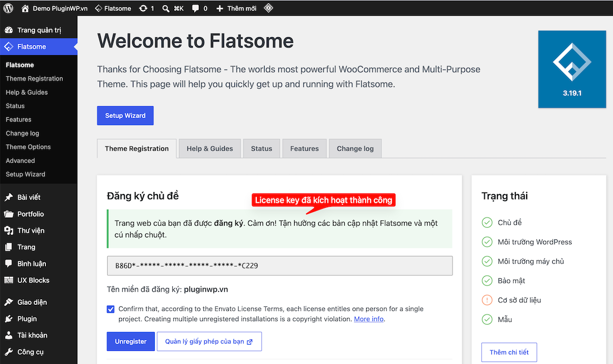Click Cơ sở dữ liệu warning icon

pos(487,300)
